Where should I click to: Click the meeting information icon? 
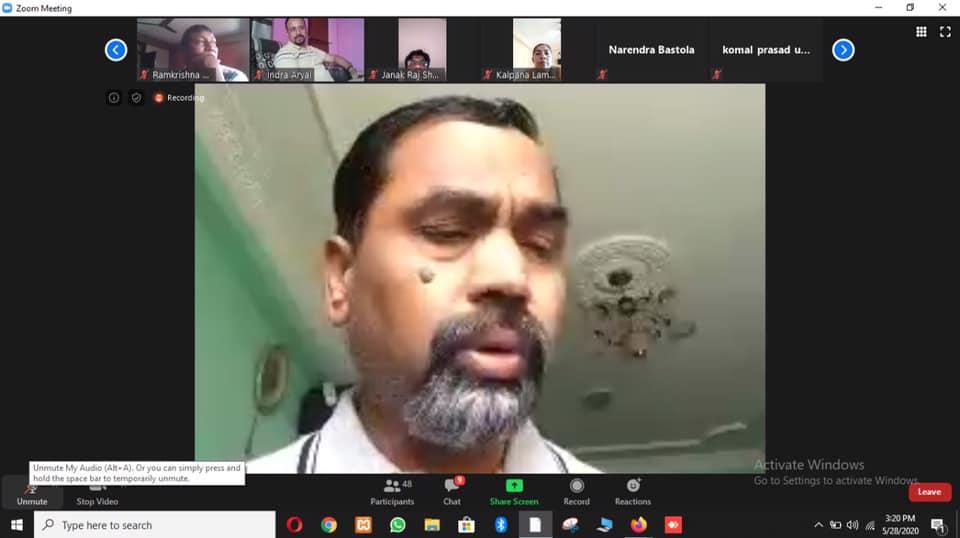pyautogui.click(x=114, y=98)
